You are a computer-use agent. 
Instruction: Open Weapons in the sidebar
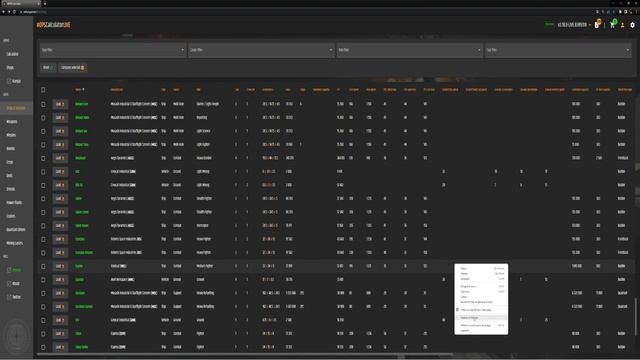point(12,122)
